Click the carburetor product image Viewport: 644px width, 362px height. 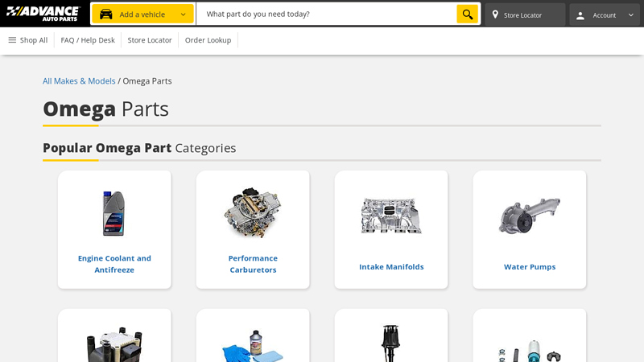253,212
